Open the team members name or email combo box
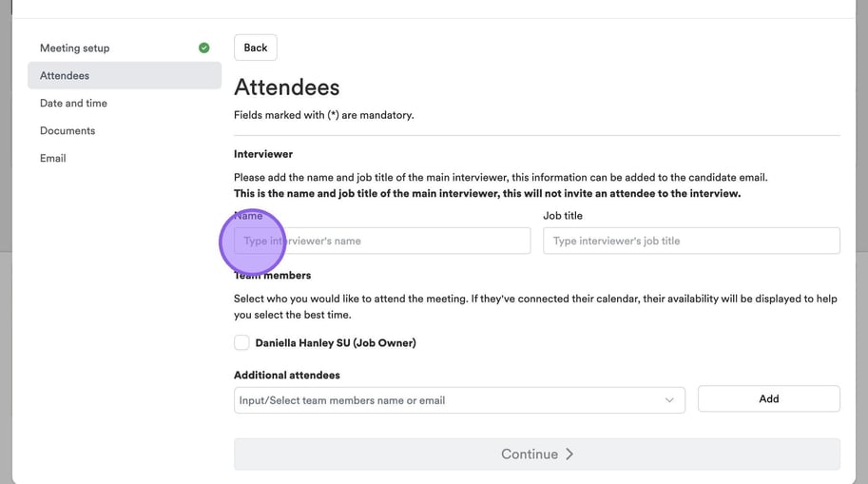Image resolution: width=868 pixels, height=484 pixels. (447, 400)
